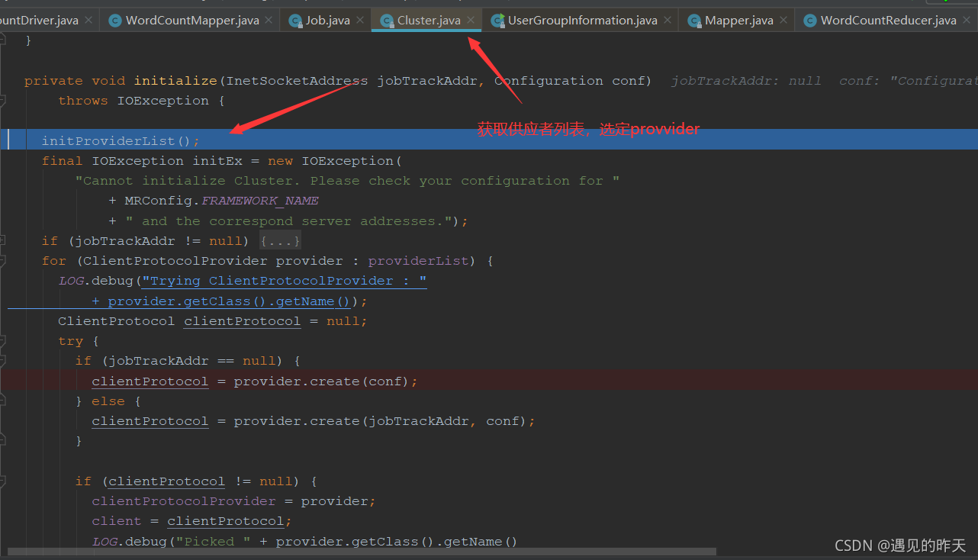
Task: Close the Job.java tab
Action: (361, 21)
